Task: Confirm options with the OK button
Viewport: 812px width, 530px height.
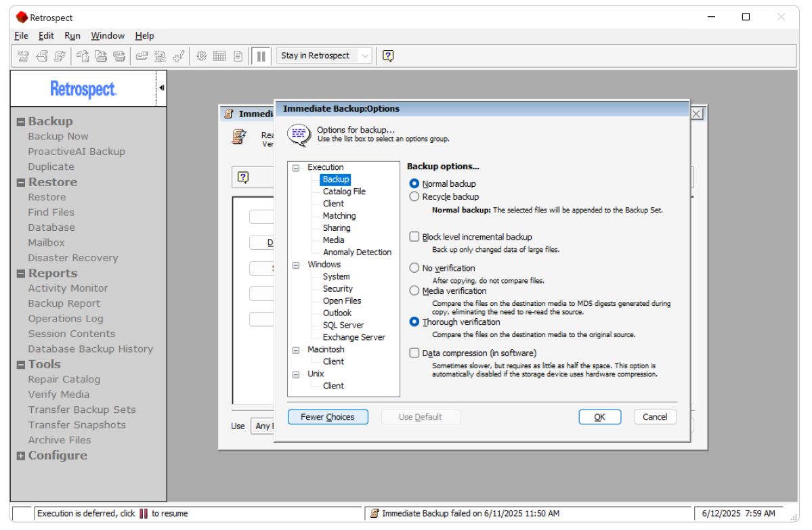Action: [599, 417]
